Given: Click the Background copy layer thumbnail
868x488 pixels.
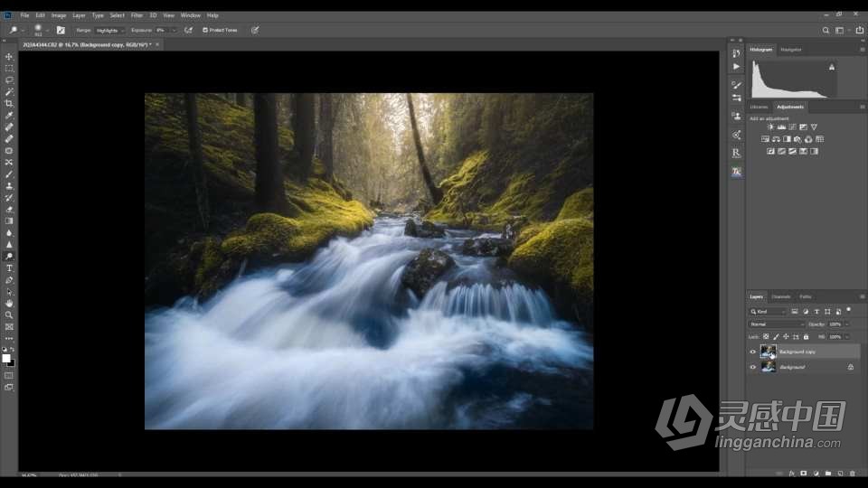Looking at the screenshot, I should (768, 352).
